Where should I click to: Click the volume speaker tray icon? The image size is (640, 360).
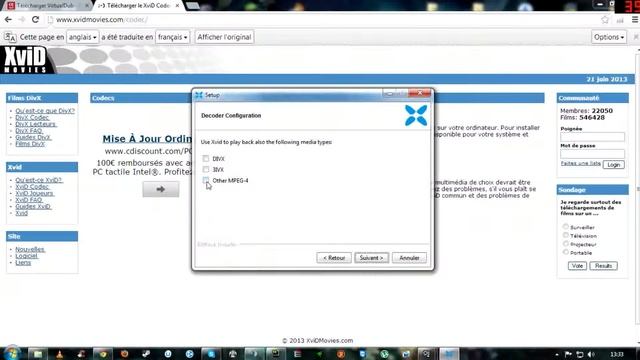point(591,354)
